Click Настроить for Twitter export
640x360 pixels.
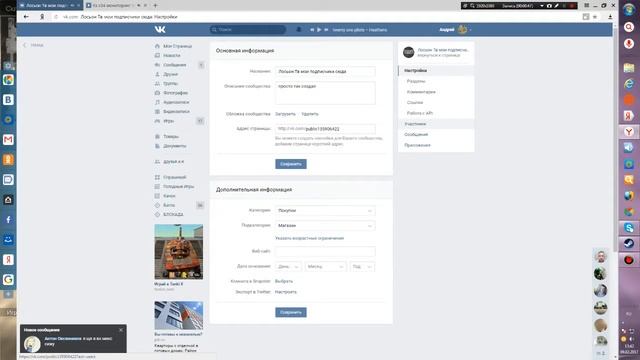tap(286, 292)
